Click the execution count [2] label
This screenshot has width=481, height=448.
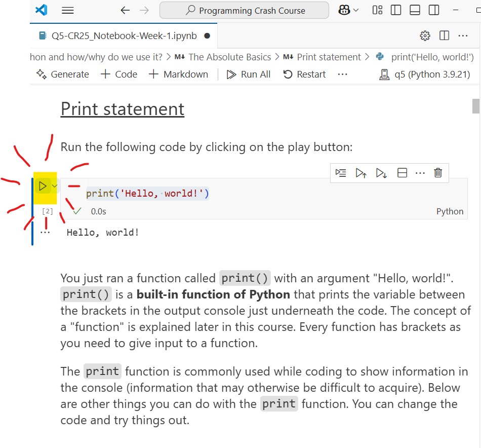[x=47, y=211]
